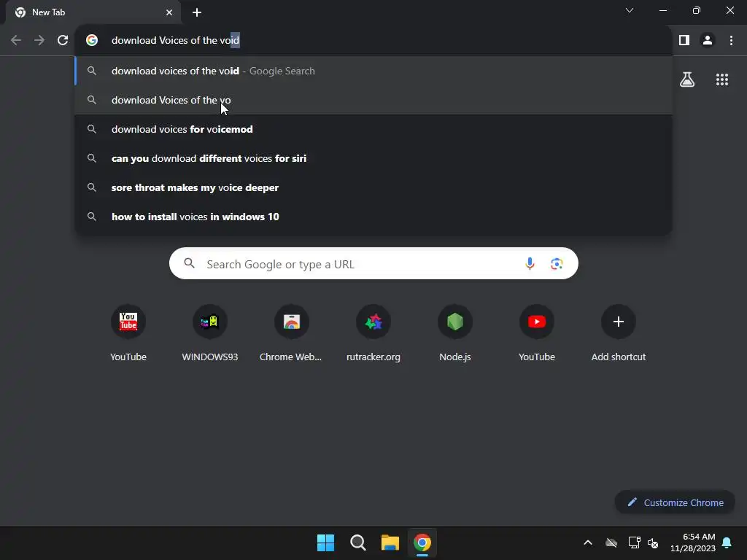Open the clock showing 6:54 AM

pyautogui.click(x=693, y=542)
